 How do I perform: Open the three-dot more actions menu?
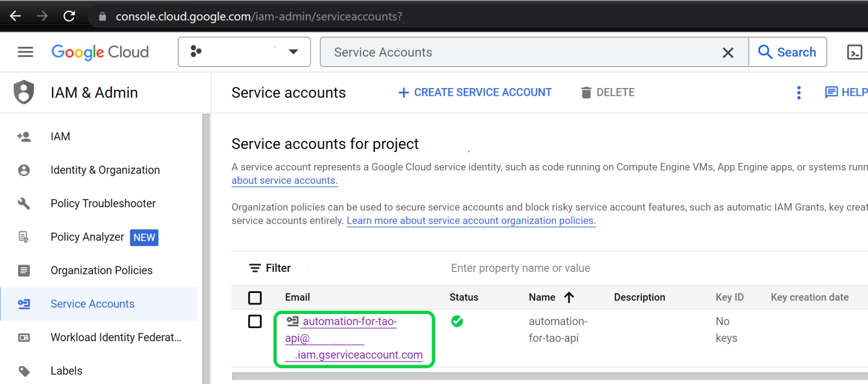pyautogui.click(x=799, y=92)
